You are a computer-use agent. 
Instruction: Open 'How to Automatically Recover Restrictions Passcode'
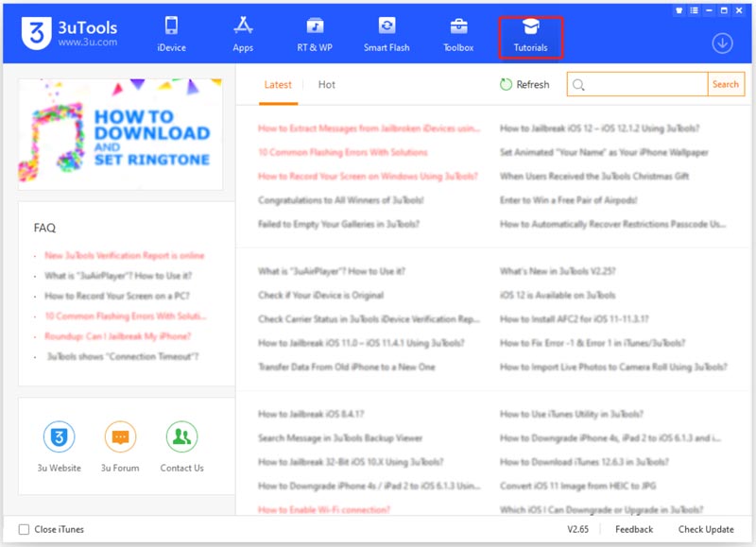612,224
